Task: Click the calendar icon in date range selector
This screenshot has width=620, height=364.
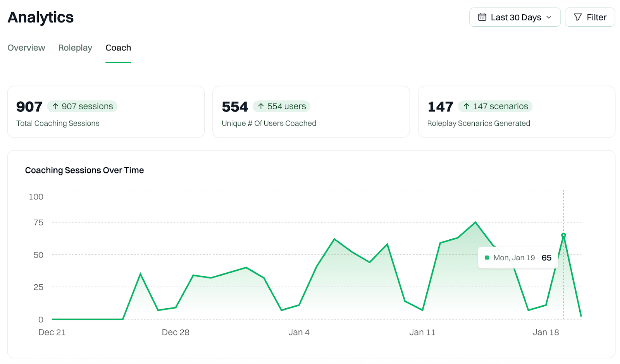Action: (x=482, y=17)
